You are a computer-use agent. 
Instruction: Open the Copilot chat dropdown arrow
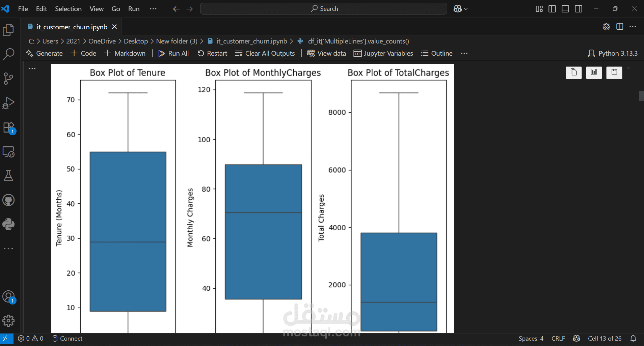tap(466, 9)
